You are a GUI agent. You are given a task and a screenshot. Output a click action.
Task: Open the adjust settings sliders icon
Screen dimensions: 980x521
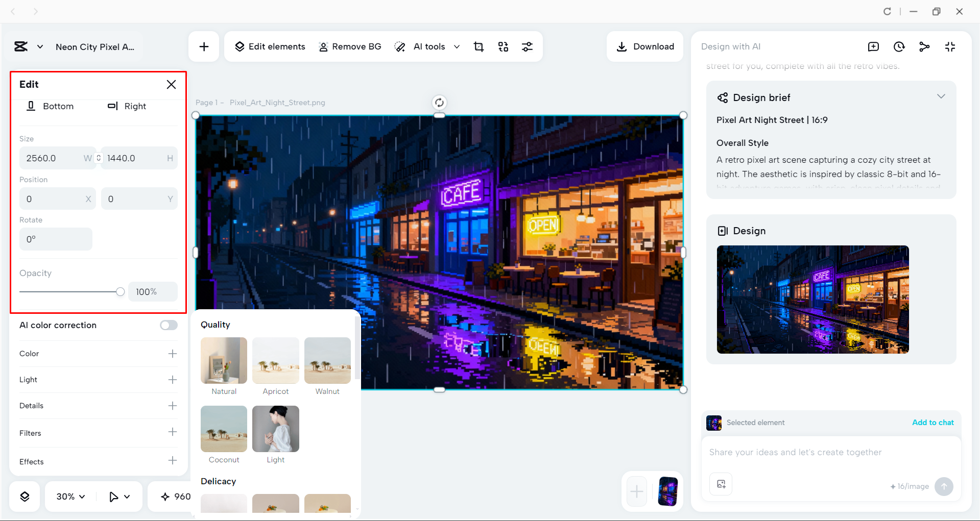527,46
